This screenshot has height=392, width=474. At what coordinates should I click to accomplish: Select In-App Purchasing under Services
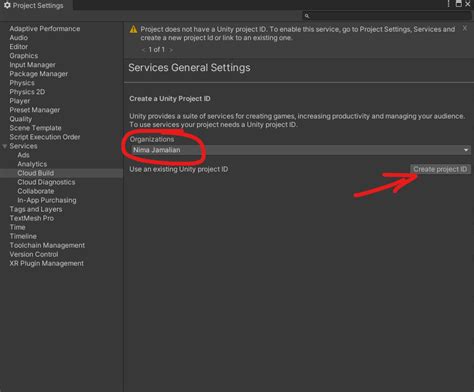[x=47, y=200]
